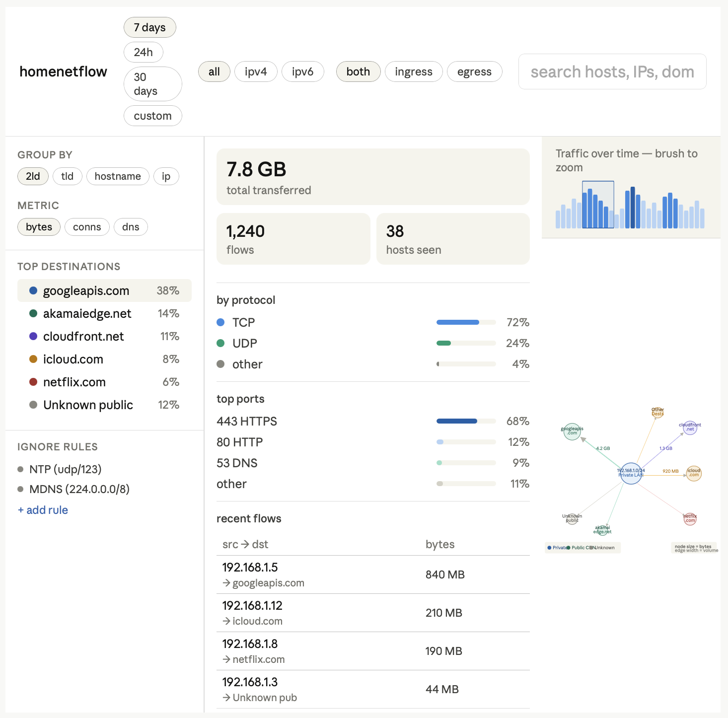
Task: Click the Unknown public node in the graph
Action: click(x=572, y=518)
